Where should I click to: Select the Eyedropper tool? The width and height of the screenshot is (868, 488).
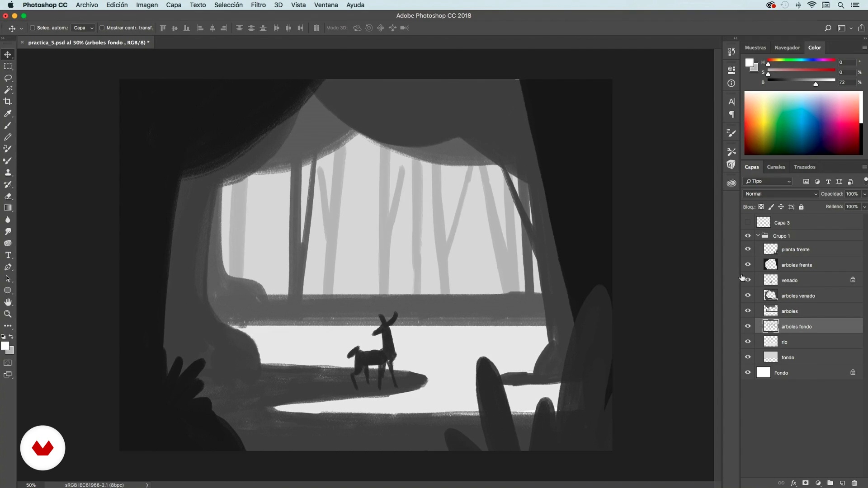8,113
